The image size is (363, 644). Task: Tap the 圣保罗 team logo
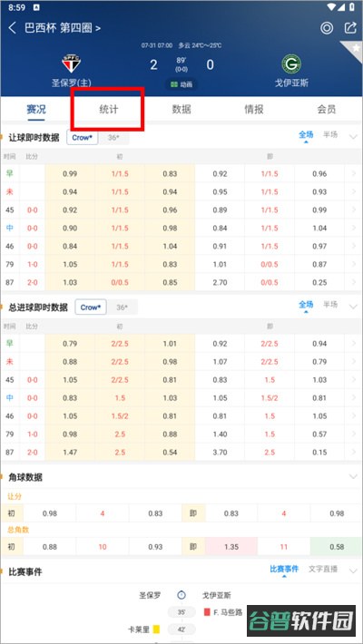[71, 63]
